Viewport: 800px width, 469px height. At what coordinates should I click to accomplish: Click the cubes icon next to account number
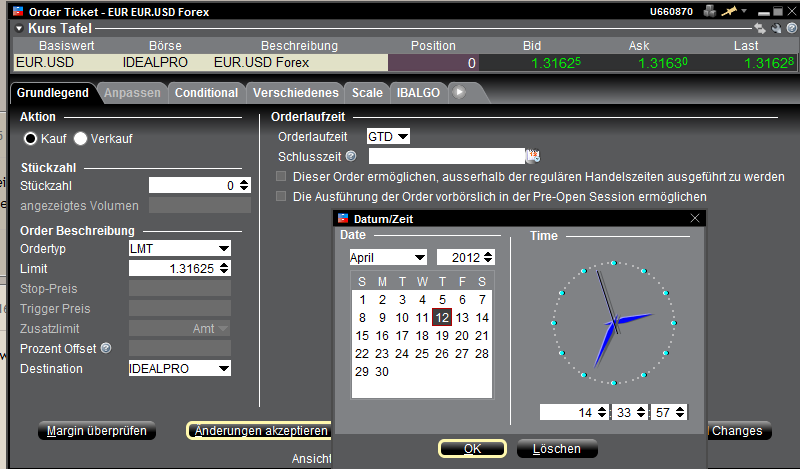click(711, 11)
